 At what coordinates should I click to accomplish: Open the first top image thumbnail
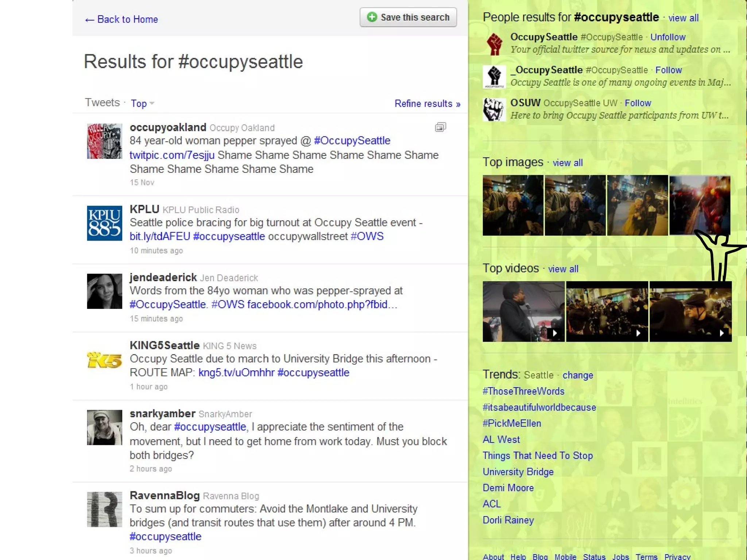[x=512, y=205]
